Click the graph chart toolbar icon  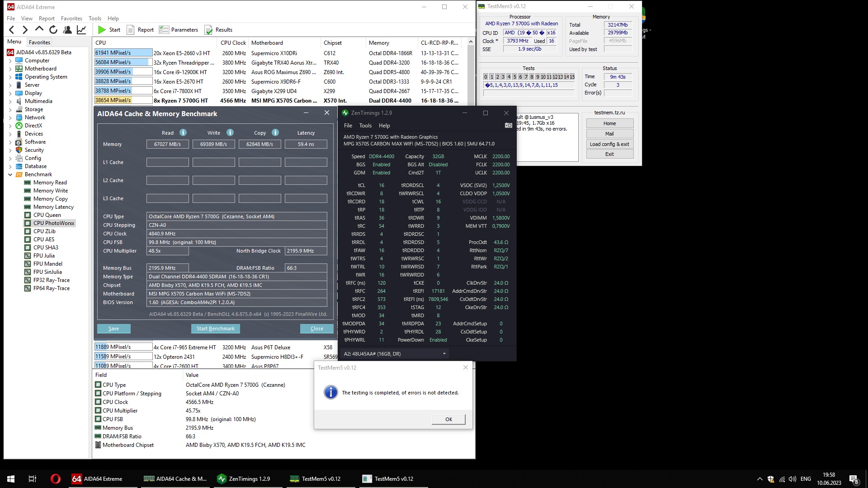tap(81, 30)
